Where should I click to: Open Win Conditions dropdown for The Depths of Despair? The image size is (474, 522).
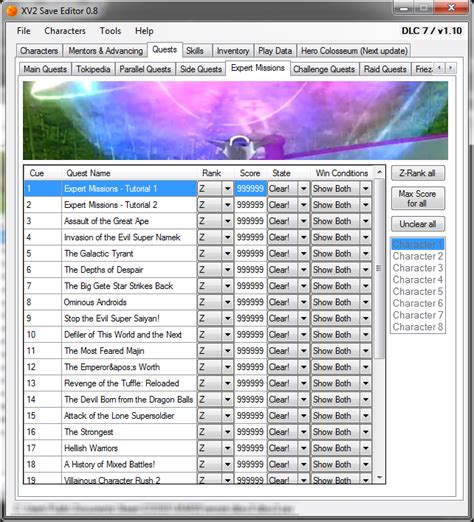(366, 270)
